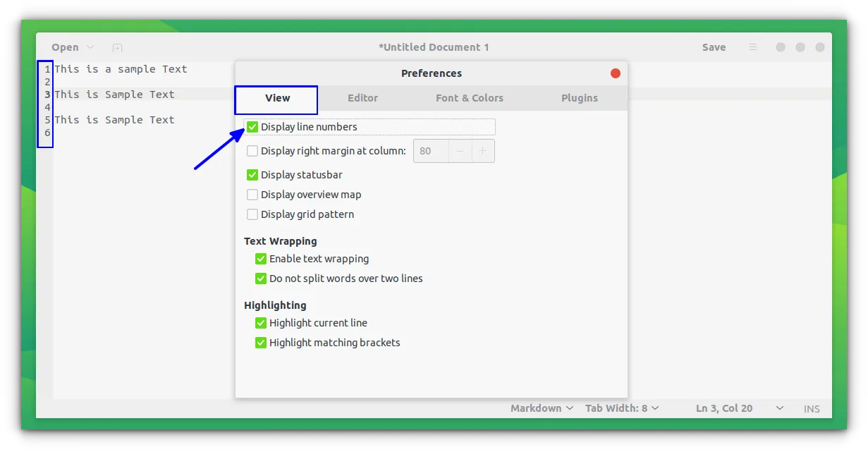Image resolution: width=868 pixels, height=452 pixels.
Task: Expand the Open recent files dropdown arrow
Action: [x=90, y=47]
